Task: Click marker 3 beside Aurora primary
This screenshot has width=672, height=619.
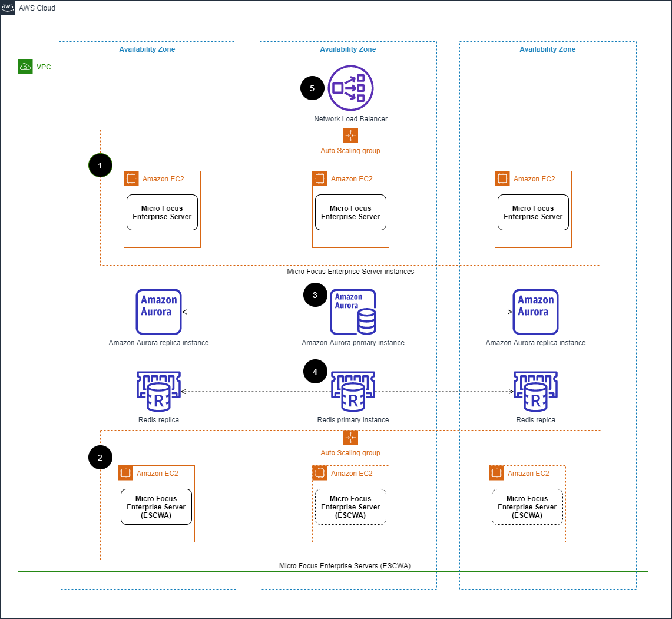Action: pos(315,294)
